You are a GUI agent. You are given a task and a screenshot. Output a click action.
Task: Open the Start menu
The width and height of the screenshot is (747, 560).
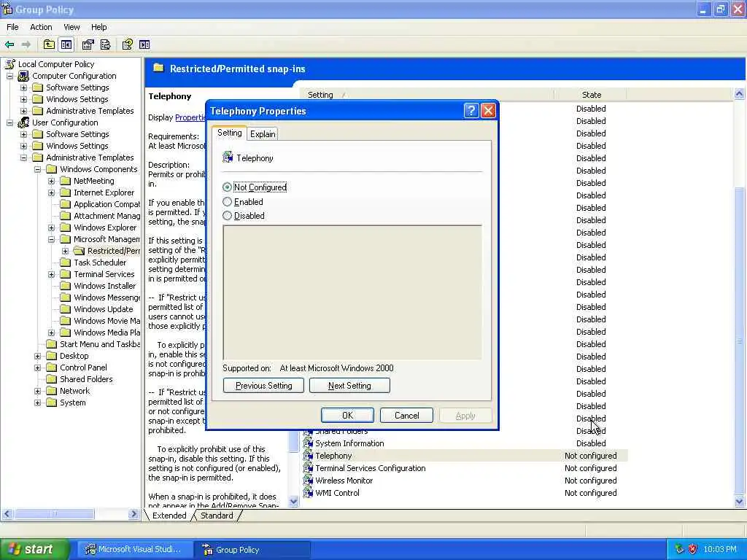(34, 549)
